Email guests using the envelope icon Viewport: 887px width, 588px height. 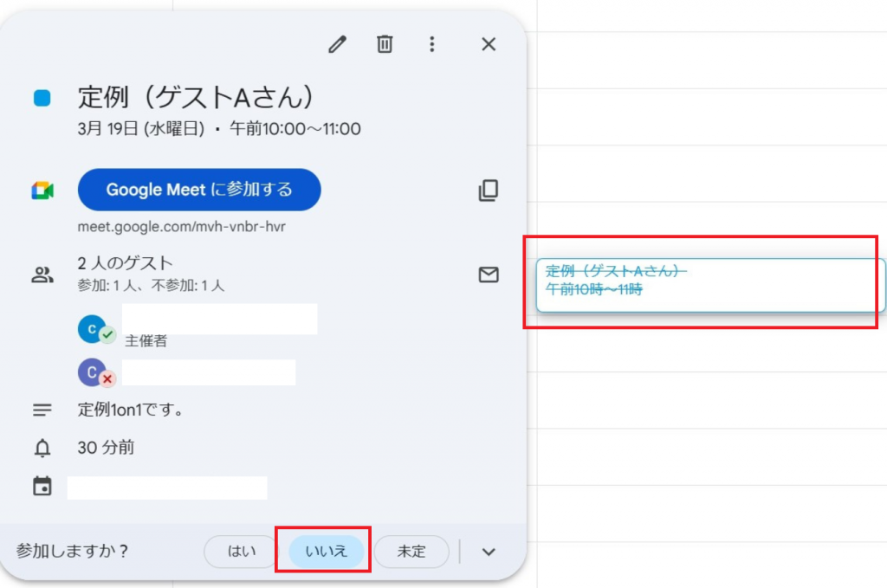pos(489,275)
